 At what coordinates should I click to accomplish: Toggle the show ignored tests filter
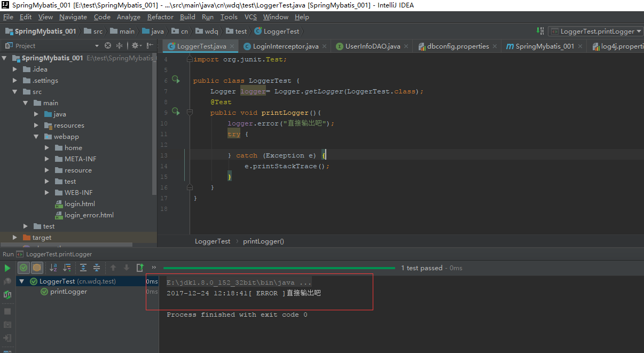click(37, 268)
